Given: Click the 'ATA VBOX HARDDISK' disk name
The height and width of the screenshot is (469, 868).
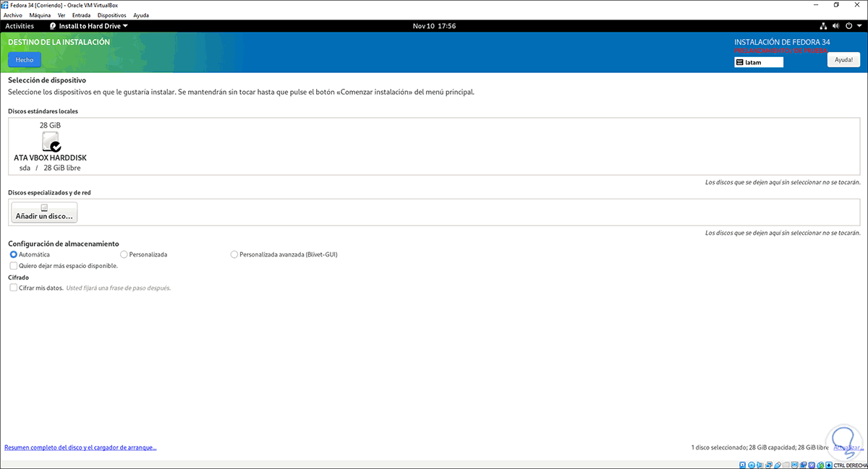Looking at the screenshot, I should click(50, 157).
